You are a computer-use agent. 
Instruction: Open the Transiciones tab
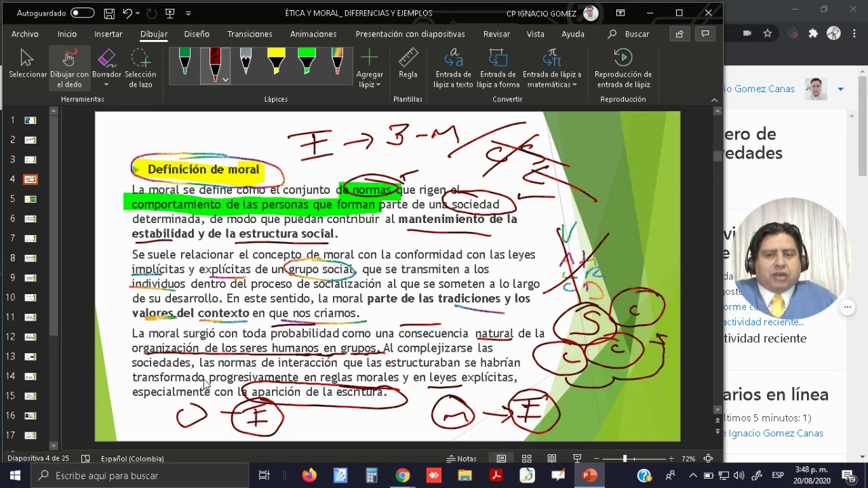pos(250,34)
